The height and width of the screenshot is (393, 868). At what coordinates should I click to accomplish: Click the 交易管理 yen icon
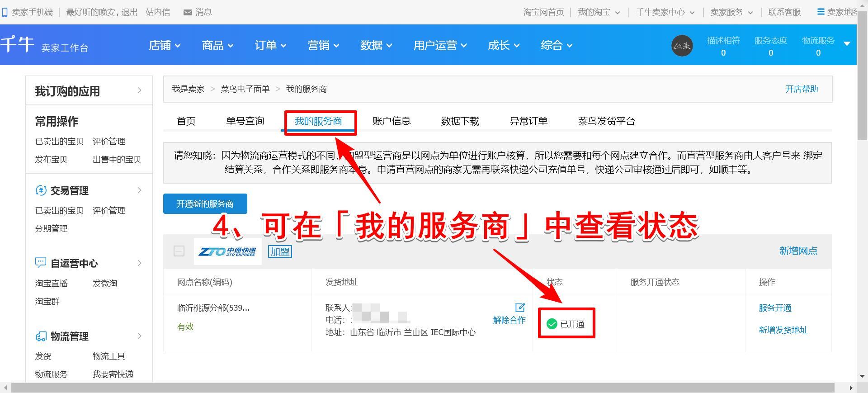pyautogui.click(x=41, y=190)
